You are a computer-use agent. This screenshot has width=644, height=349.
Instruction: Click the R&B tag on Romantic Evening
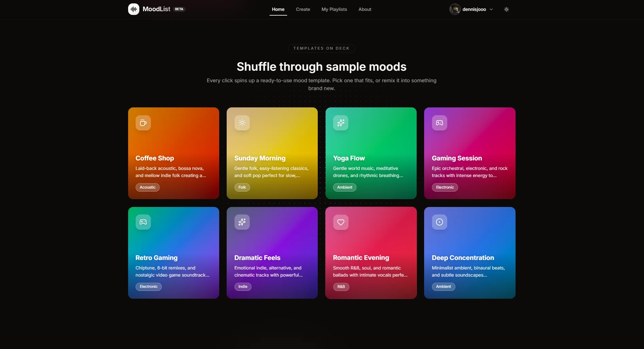pos(341,286)
